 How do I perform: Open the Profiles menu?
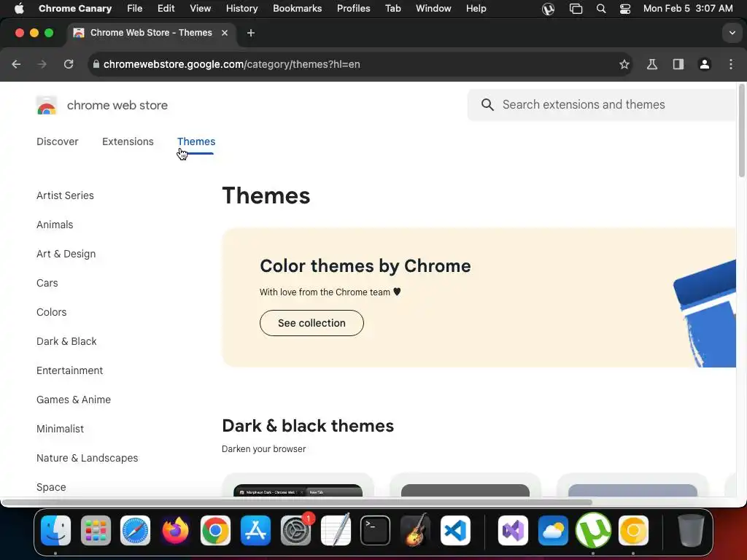point(354,8)
